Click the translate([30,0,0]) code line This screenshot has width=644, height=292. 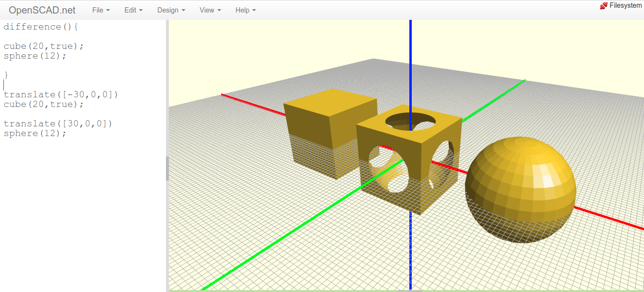[x=58, y=124]
